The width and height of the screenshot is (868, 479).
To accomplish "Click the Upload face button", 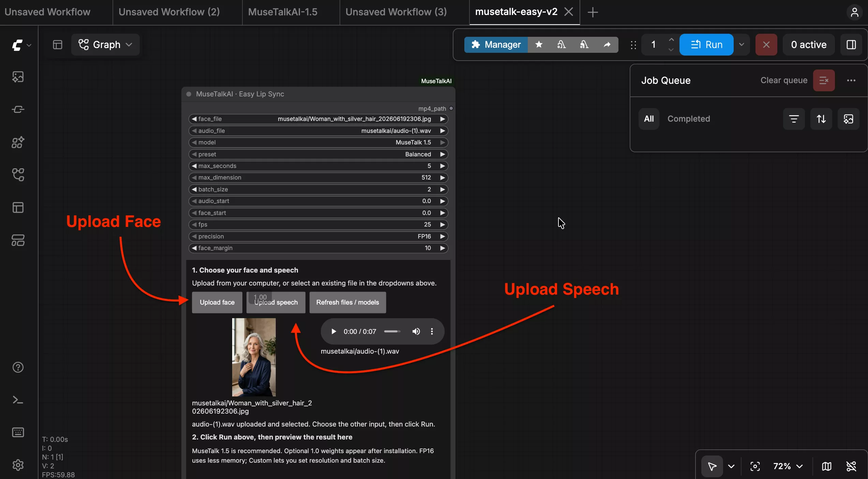I will (x=217, y=303).
